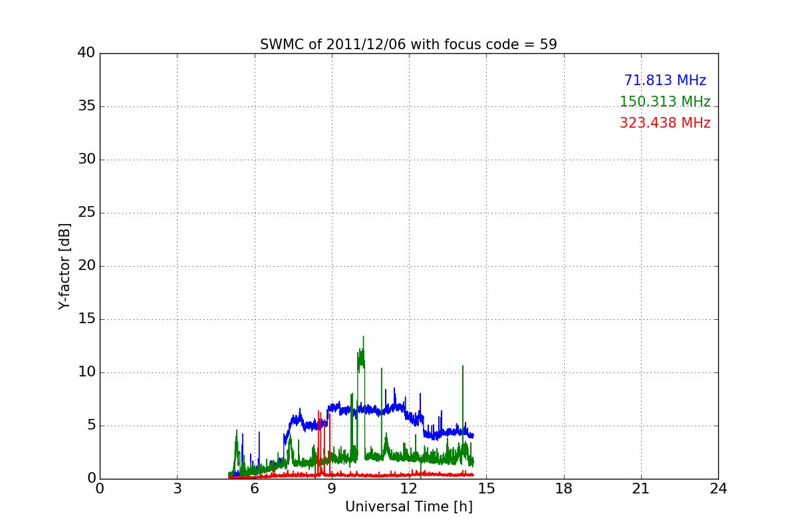
Task: Click y-axis tick label 40
Action: point(86,53)
